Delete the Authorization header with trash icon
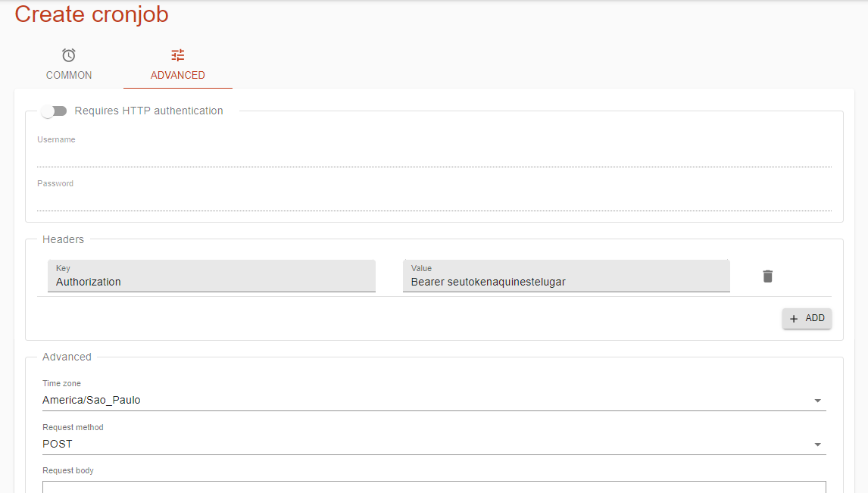Image resolution: width=868 pixels, height=493 pixels. pos(767,276)
